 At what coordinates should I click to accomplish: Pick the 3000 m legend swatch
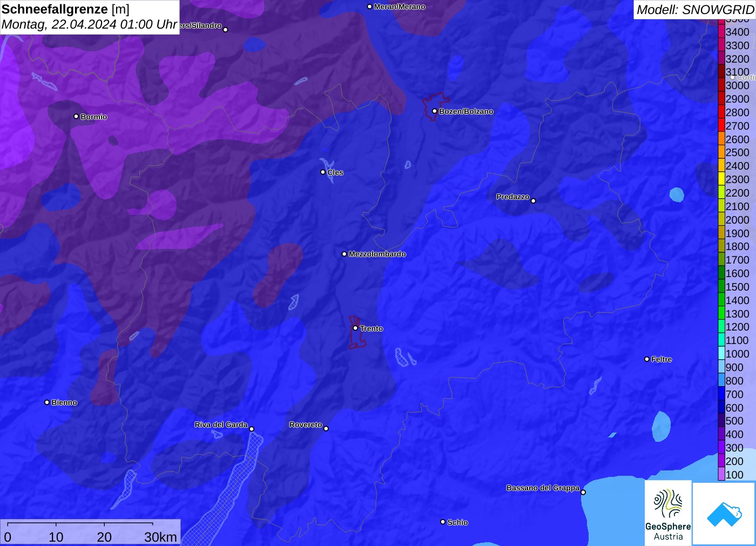click(721, 85)
